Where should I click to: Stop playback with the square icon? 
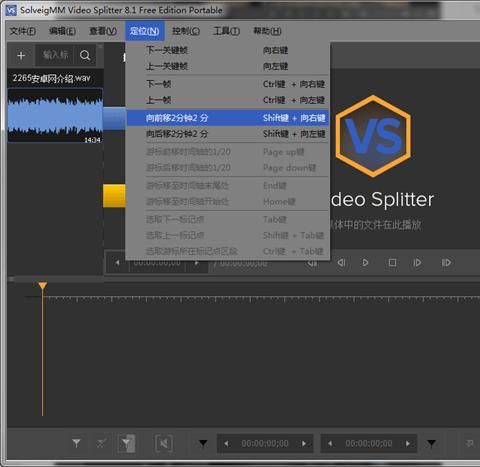click(392, 263)
